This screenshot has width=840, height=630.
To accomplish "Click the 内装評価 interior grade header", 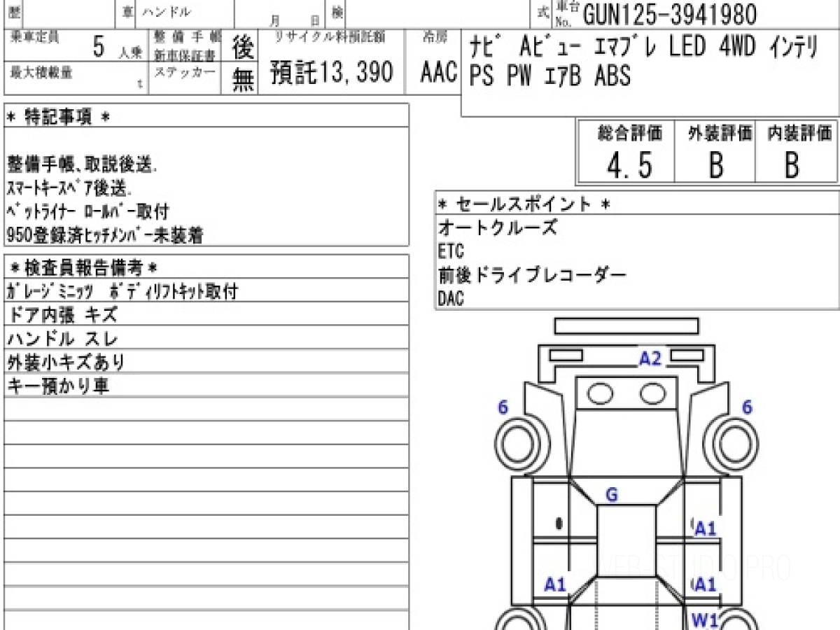I will [799, 132].
